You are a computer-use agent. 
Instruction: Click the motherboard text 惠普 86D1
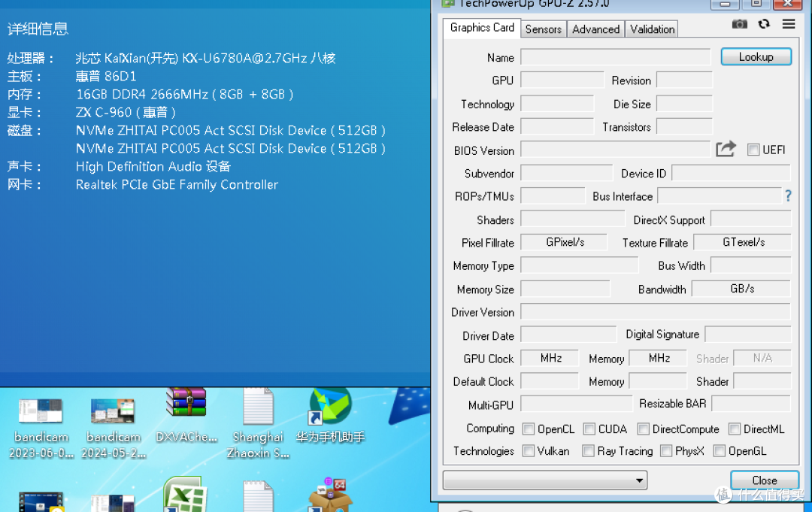[x=106, y=77]
